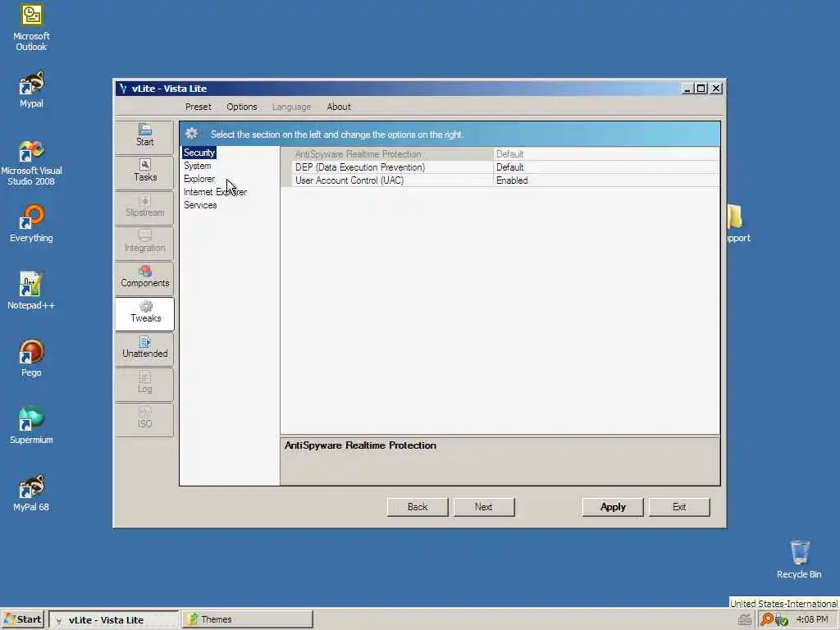Open Supermium browser shortcut

coord(31,426)
